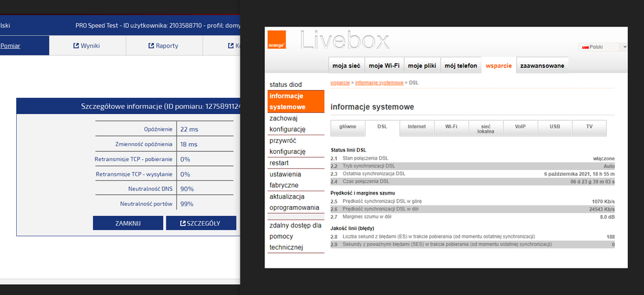Click 'informacje systemowe' breadcrumb link
644x295 pixels.
click(x=379, y=83)
